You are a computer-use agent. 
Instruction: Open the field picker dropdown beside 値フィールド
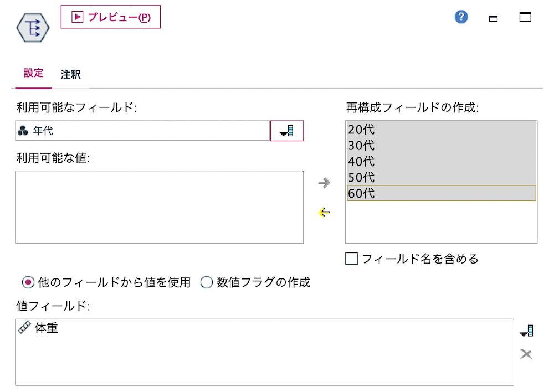[526, 331]
